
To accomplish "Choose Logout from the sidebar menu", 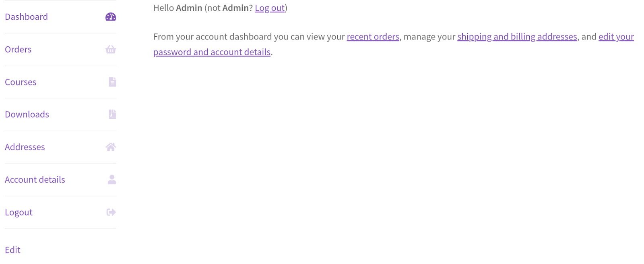I will click(x=19, y=212).
